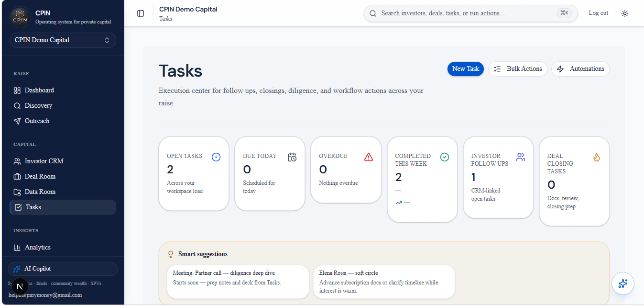644x306 pixels.
Task: Click the Discovery magnifier icon
Action: click(x=17, y=106)
